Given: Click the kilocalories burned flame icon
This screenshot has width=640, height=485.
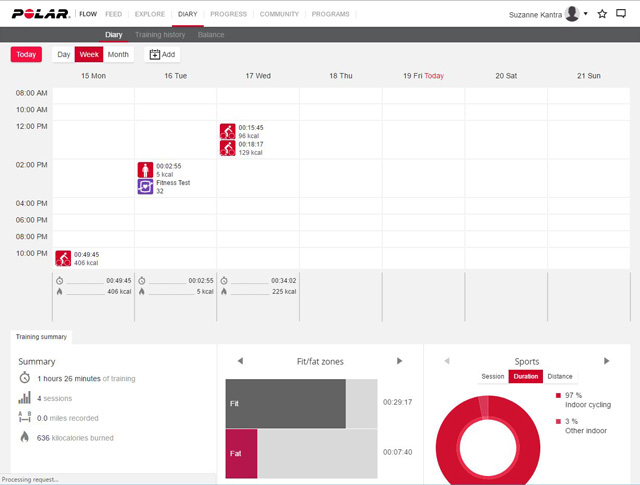Looking at the screenshot, I should [24, 437].
